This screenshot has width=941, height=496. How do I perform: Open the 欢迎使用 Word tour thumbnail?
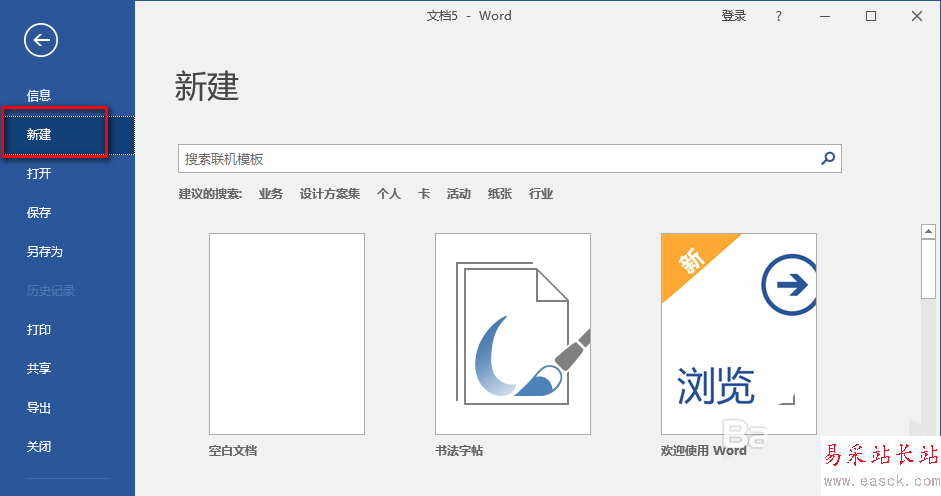coord(739,334)
